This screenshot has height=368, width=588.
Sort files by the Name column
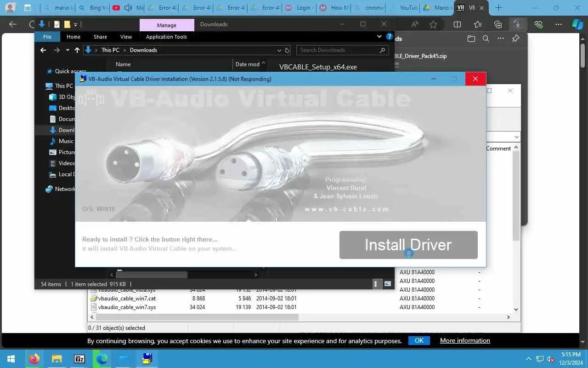(123, 64)
